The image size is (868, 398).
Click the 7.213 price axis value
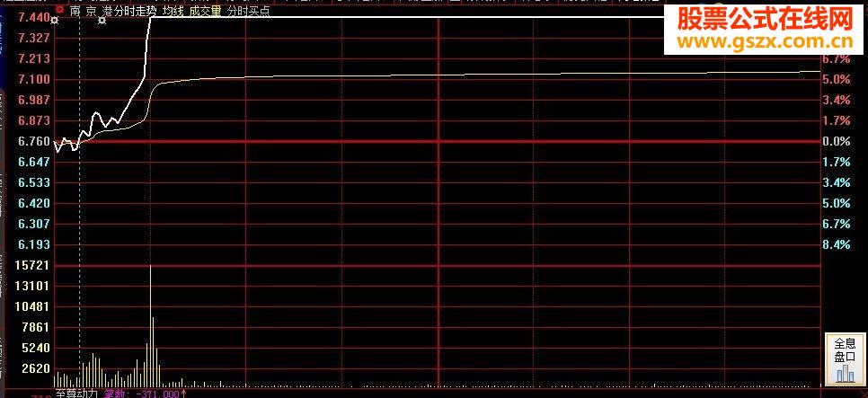(34, 58)
